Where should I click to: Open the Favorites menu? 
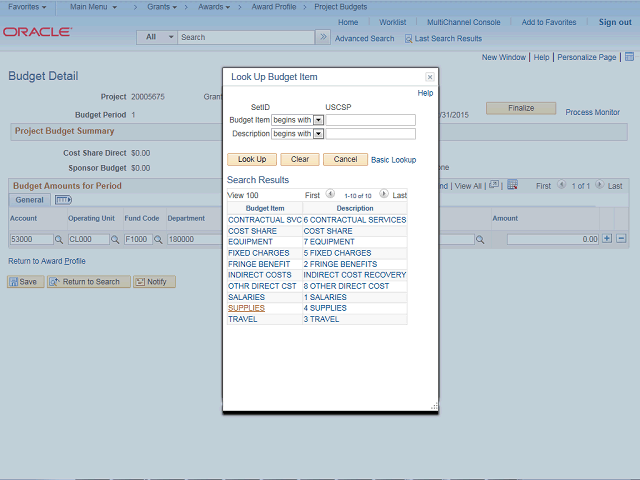27,7
